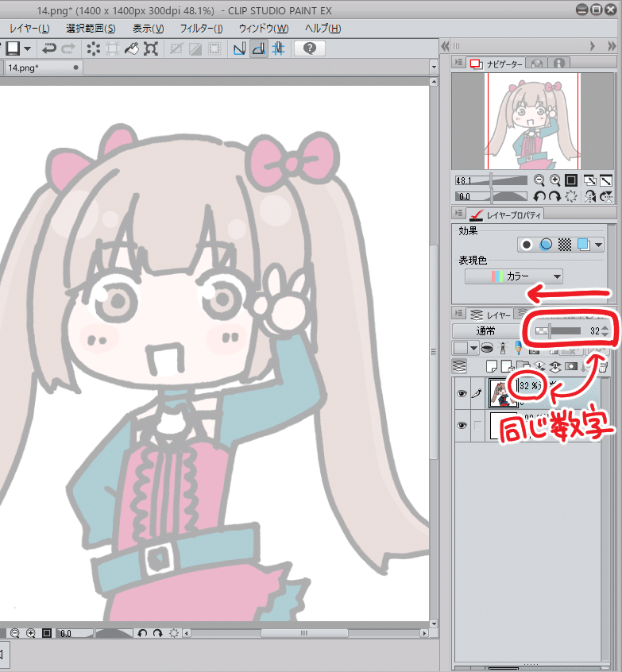622x672 pixels.
Task: Toggle set as draft layer pencil icon
Action: tap(518, 348)
